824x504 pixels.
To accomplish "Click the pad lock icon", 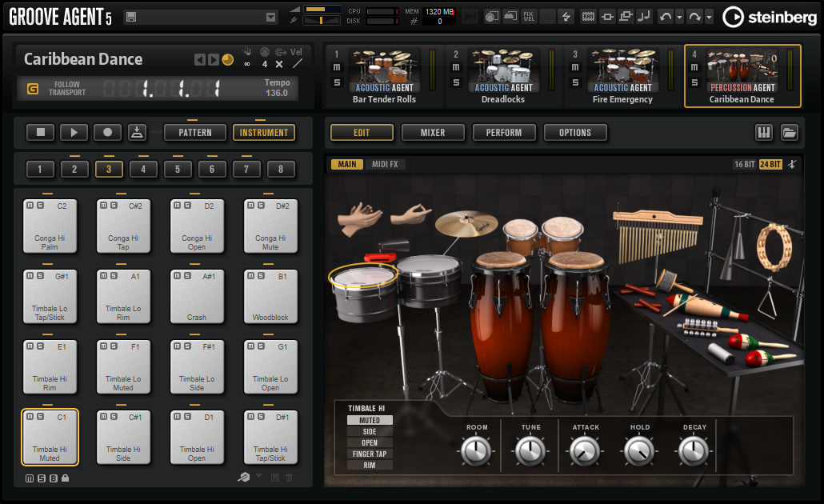I will coord(65,478).
